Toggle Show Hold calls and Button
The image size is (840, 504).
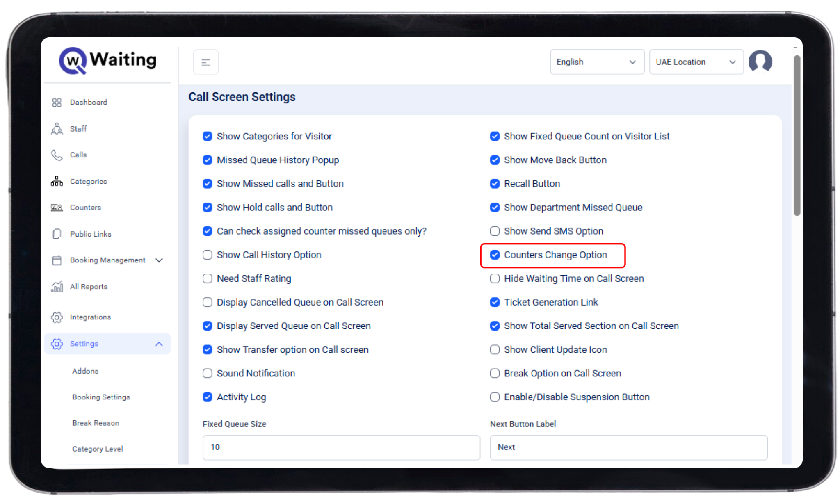pos(208,208)
